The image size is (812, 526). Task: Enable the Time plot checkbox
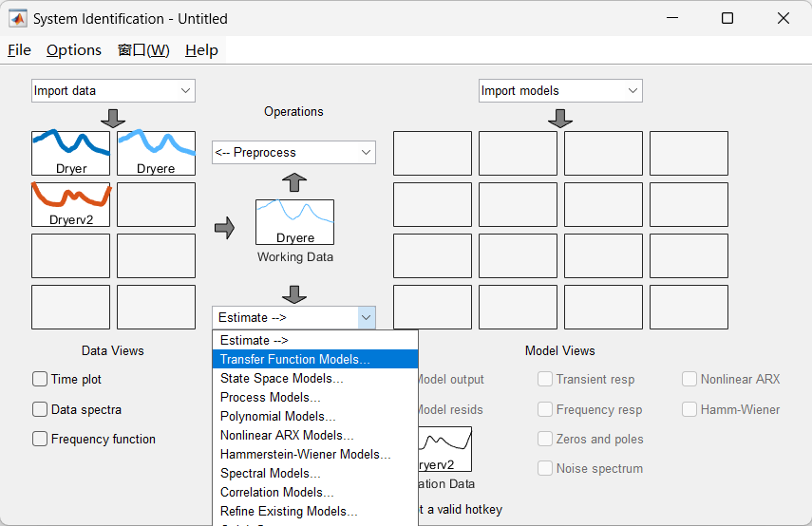click(40, 379)
